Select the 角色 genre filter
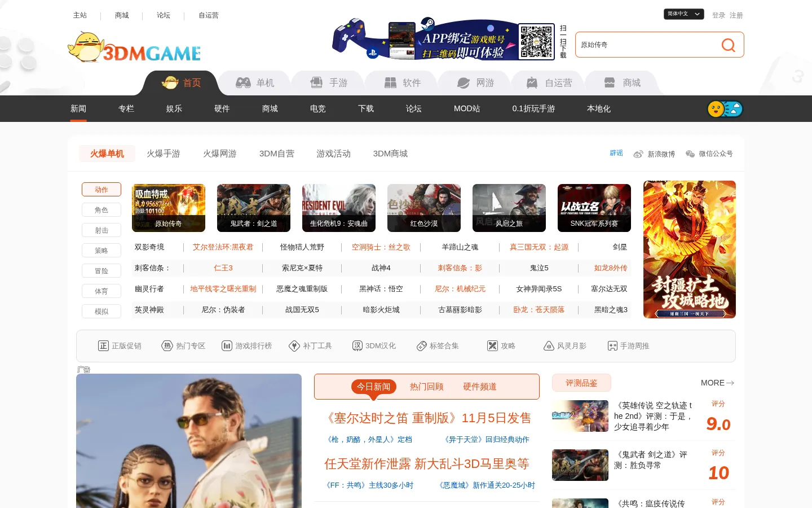The height and width of the screenshot is (508, 812). [x=101, y=210]
